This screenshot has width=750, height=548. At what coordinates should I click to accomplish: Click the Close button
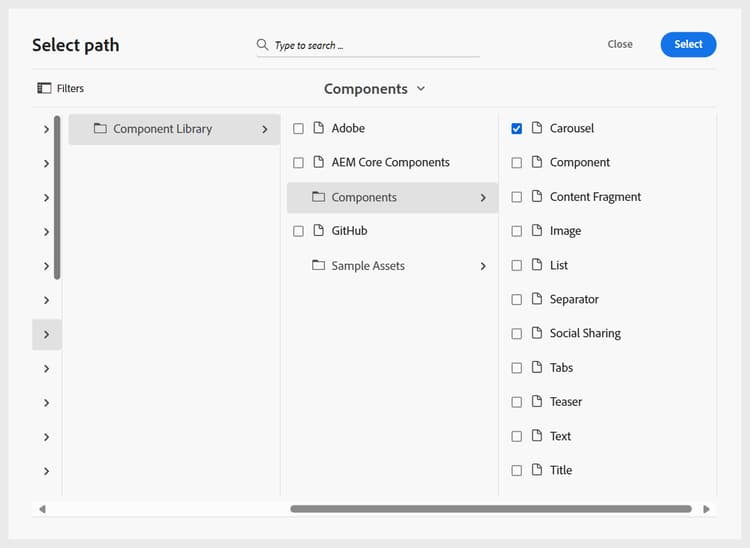[x=620, y=44]
